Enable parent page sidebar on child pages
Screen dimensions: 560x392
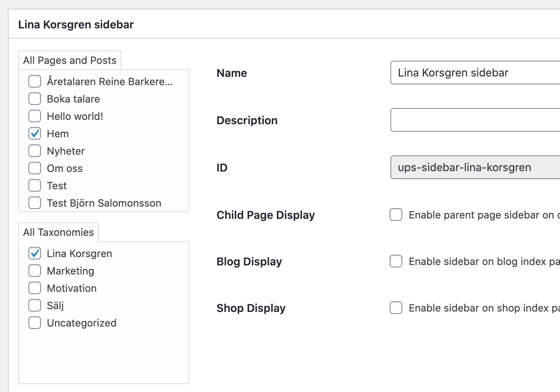[x=396, y=215]
